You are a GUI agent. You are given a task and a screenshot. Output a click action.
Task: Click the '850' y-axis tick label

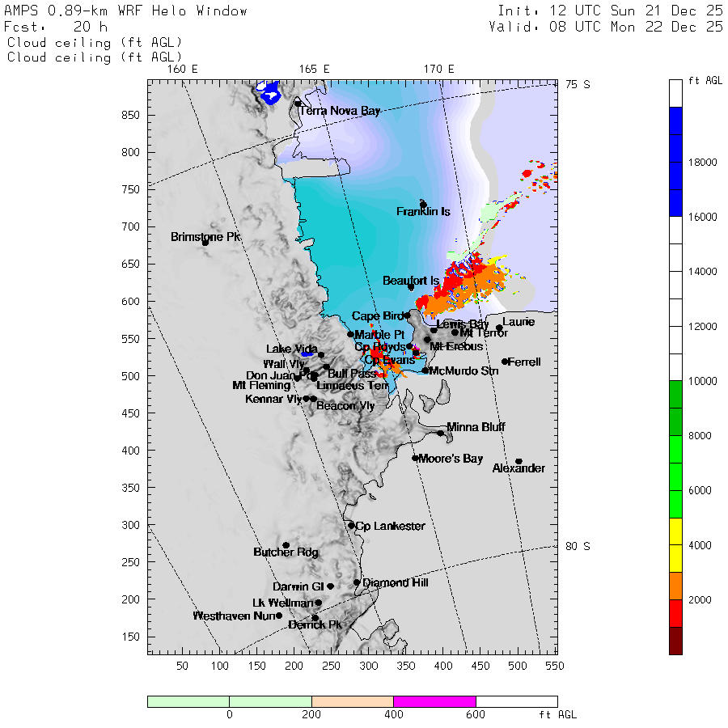[130, 115]
